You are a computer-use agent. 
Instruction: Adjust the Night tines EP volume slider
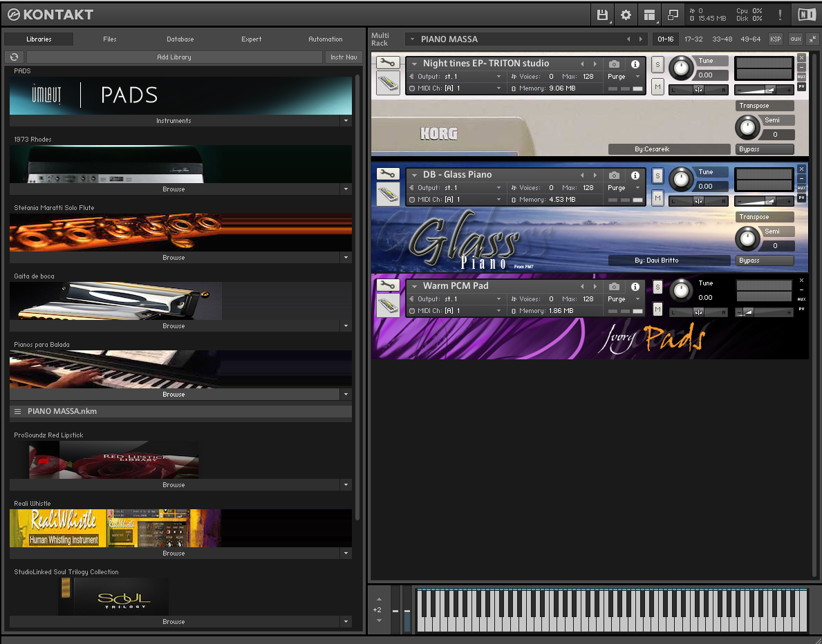point(764,90)
